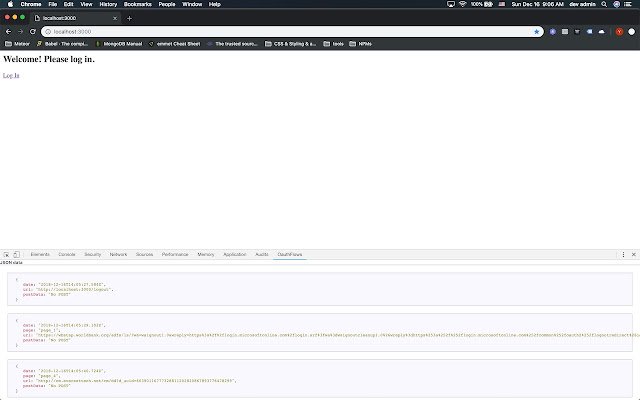Click the grey square extension icon
Screen dimensions: 640x400
(x=565, y=31)
